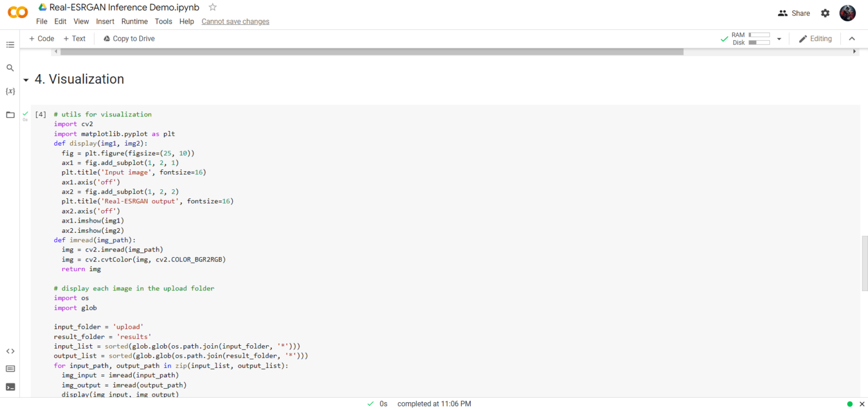Click the Share button
The height and width of the screenshot is (409, 868).
[x=794, y=13]
